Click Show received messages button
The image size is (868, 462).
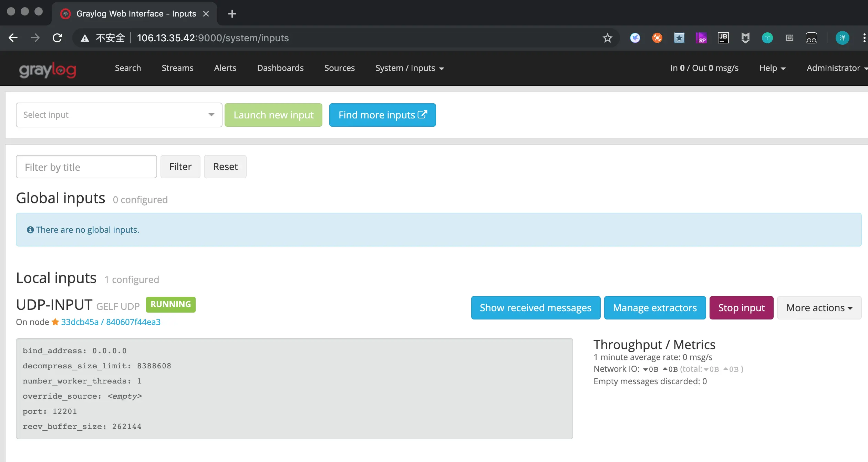click(x=535, y=308)
